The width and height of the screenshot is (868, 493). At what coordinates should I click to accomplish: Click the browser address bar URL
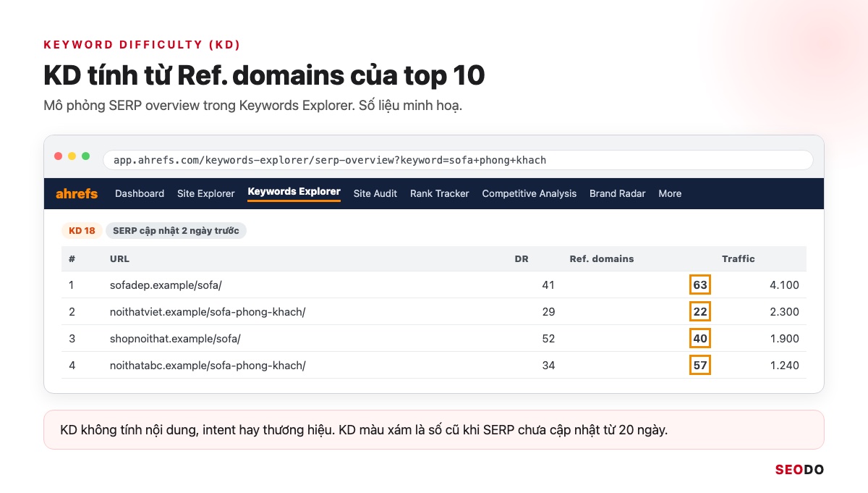pyautogui.click(x=458, y=160)
